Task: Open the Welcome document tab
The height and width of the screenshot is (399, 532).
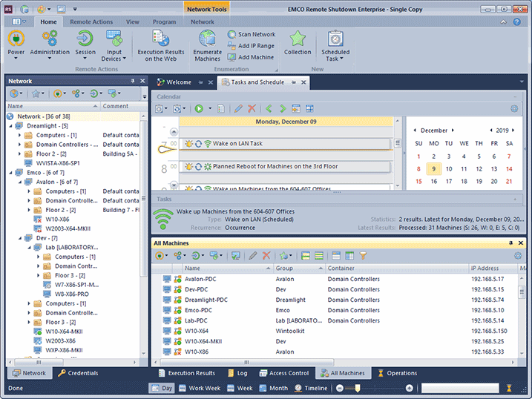Action: point(178,82)
